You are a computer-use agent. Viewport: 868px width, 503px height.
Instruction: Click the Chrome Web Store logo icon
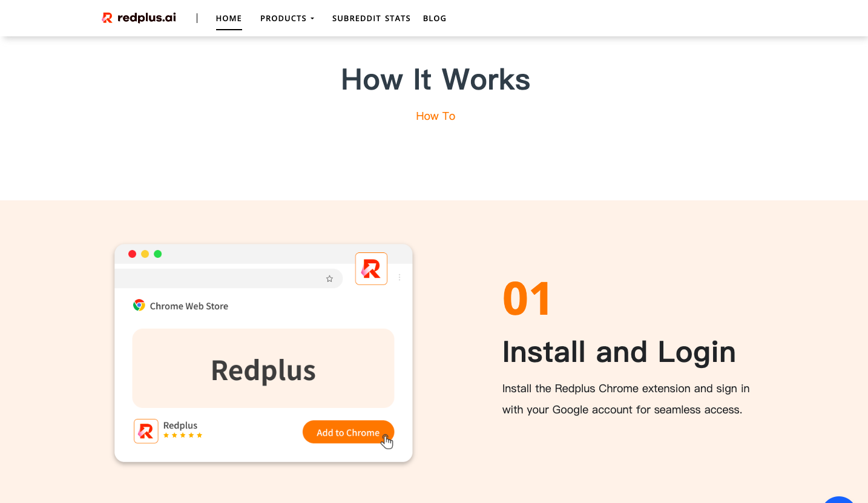[139, 305]
